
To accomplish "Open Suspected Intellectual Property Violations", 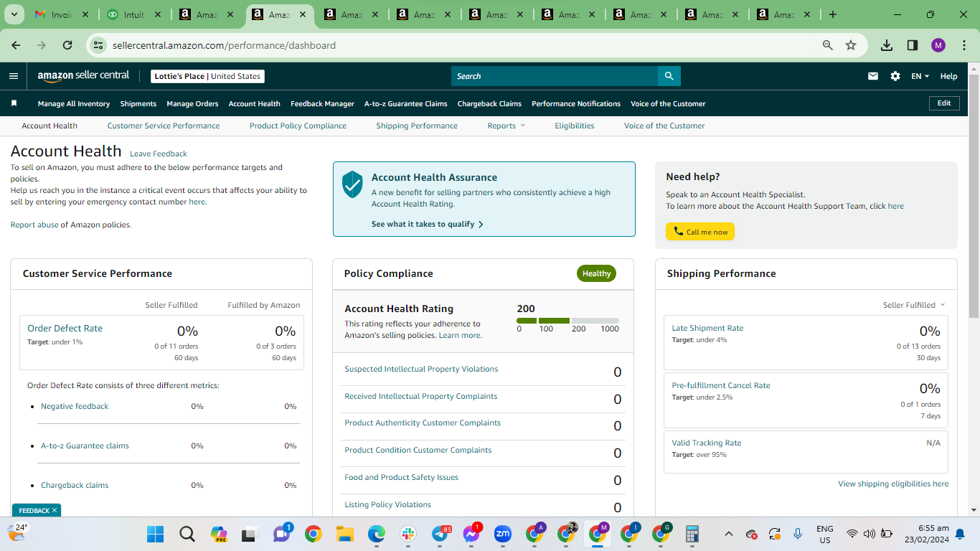I will (421, 369).
